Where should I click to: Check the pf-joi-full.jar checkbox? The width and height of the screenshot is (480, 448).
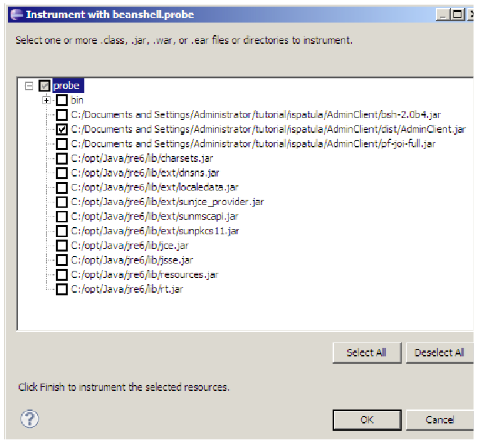click(x=62, y=144)
